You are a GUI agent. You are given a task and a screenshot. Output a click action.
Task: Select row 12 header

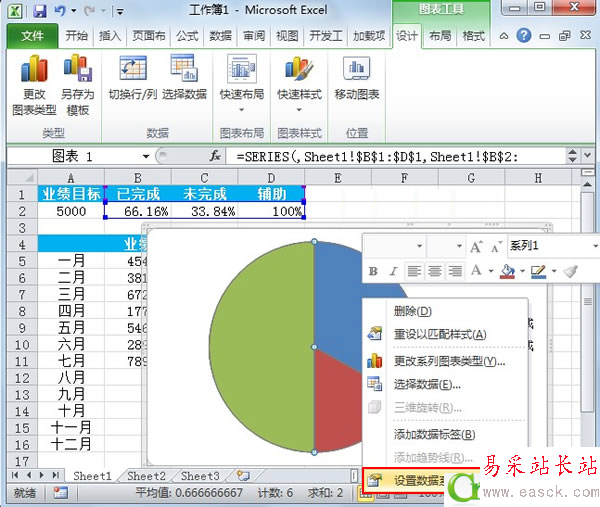(22, 378)
